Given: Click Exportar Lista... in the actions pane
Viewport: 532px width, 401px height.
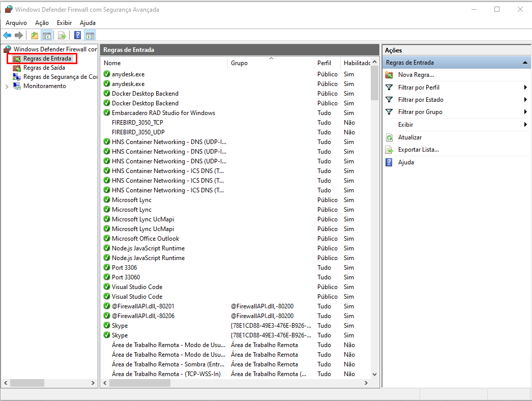Looking at the screenshot, I should 418,150.
